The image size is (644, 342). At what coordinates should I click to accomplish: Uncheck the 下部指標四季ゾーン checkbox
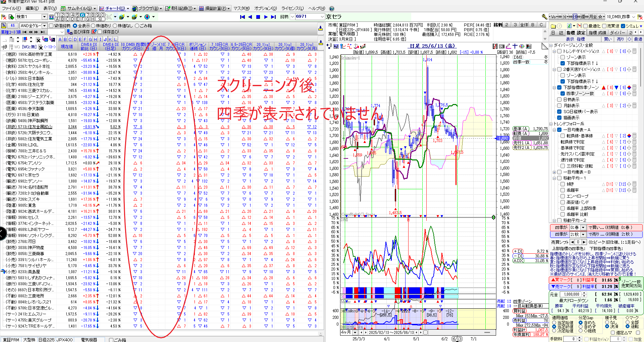point(559,88)
